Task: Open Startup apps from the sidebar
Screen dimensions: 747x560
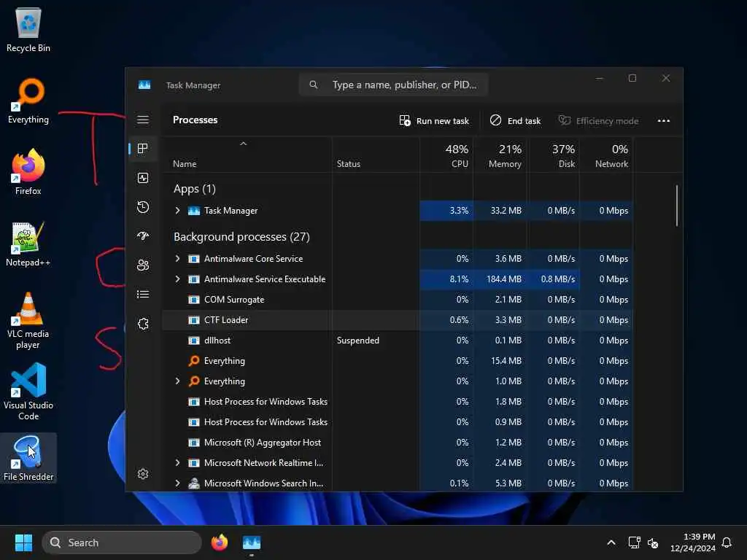Action: click(143, 236)
